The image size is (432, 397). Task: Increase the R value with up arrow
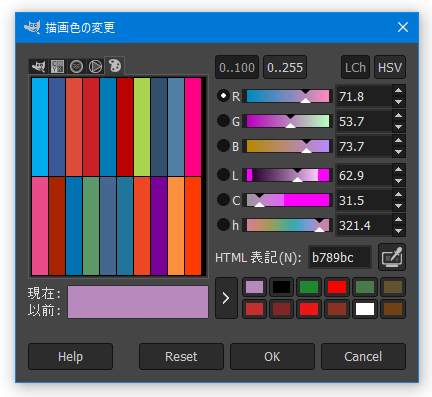399,90
